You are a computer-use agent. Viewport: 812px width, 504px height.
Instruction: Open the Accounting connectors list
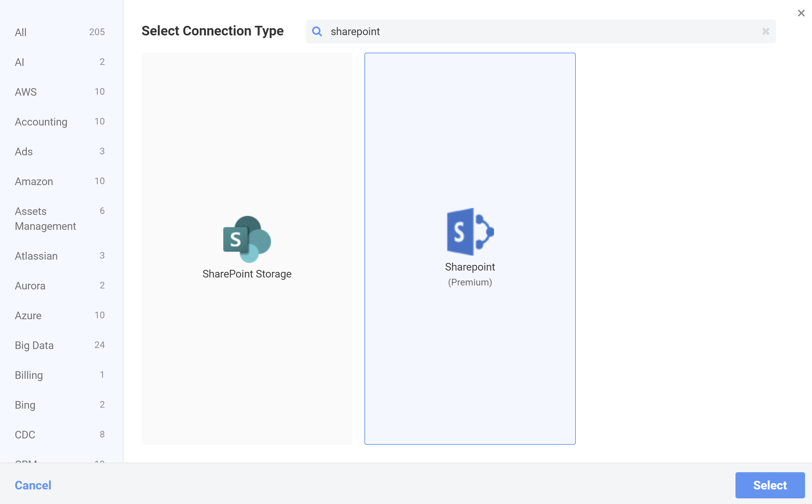[41, 122]
